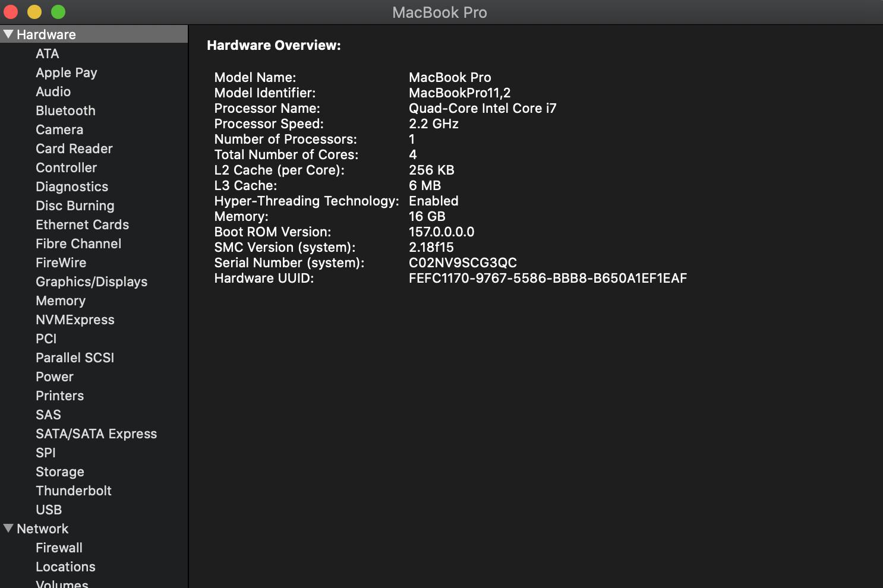The height and width of the screenshot is (588, 883).
Task: Click the Number of Processors label
Action: click(x=285, y=139)
